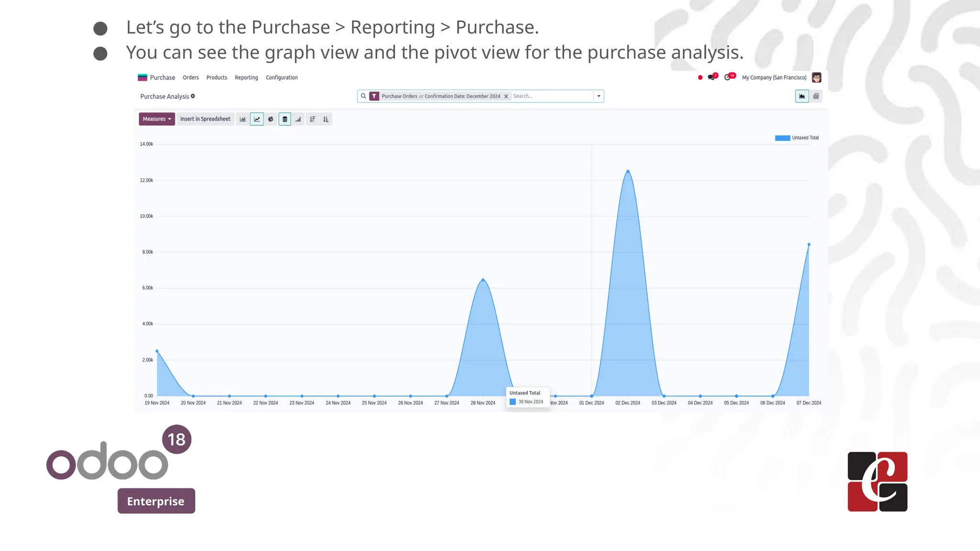980x551 pixels.
Task: Remove the Purchase Orders filter facet
Action: tap(506, 96)
